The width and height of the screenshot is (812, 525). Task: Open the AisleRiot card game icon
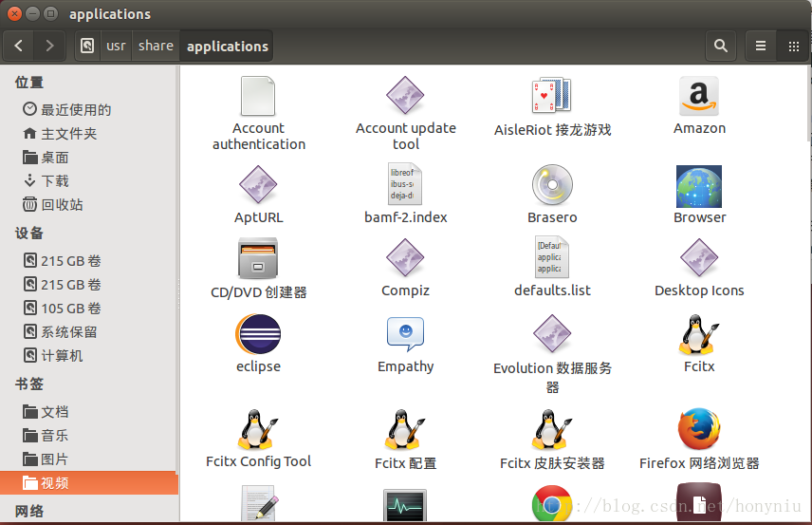click(x=551, y=96)
